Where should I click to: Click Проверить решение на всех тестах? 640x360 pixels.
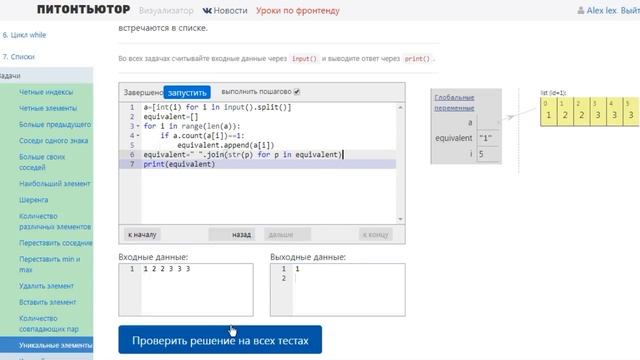(x=220, y=340)
